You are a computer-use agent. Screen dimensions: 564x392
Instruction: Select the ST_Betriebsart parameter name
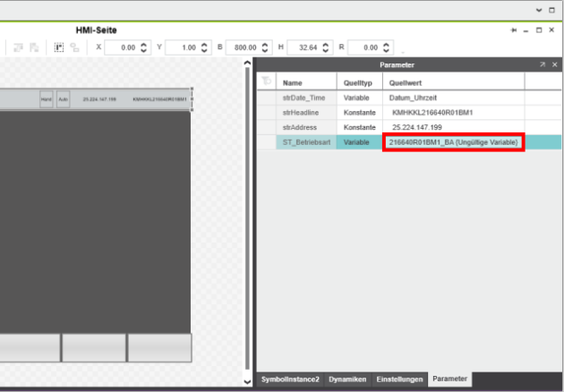click(306, 142)
